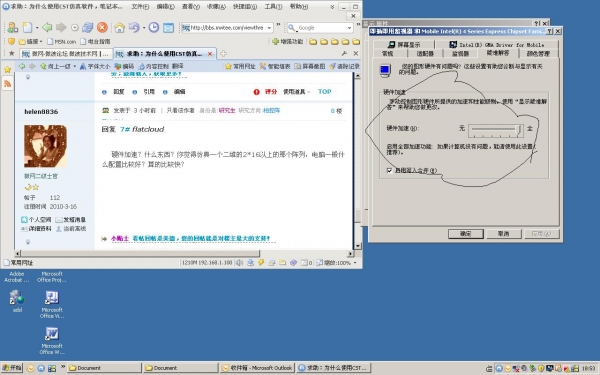Click the red Stop button in browser toolbar
600x375 pixels.
point(102,28)
